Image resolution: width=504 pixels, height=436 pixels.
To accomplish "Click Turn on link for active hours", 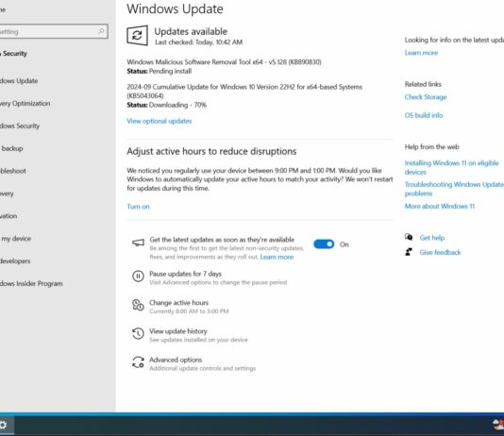I will 138,207.
